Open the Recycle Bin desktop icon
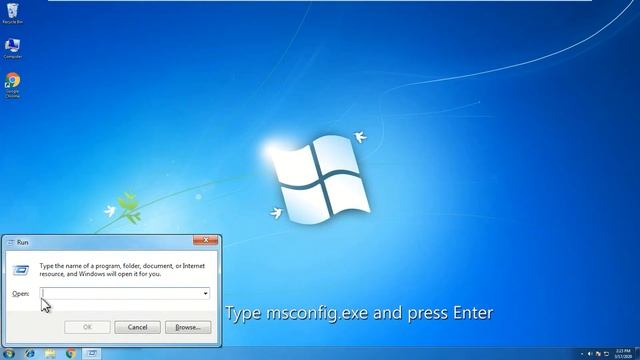Viewport: 640px width, 360px height. [13, 13]
